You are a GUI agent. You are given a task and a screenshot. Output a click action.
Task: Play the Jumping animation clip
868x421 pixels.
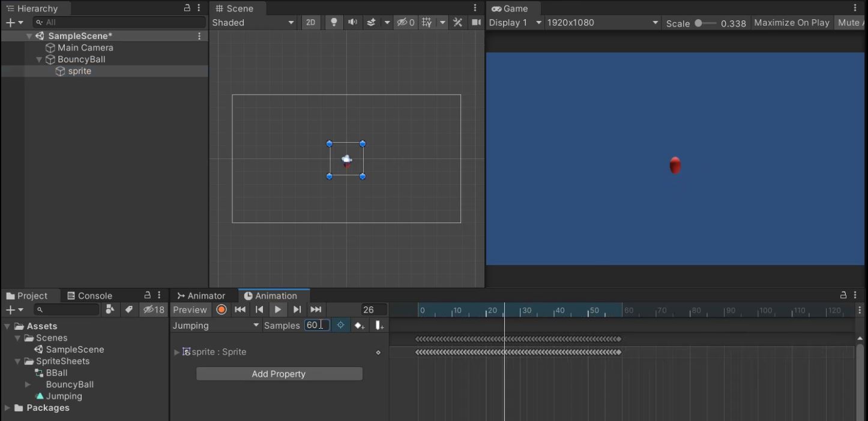(x=277, y=309)
